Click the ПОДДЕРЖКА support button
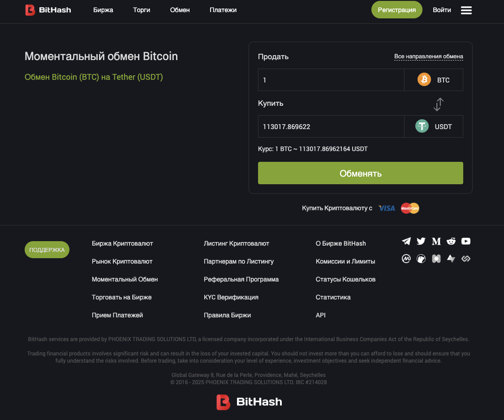The image size is (504, 420). (x=47, y=250)
